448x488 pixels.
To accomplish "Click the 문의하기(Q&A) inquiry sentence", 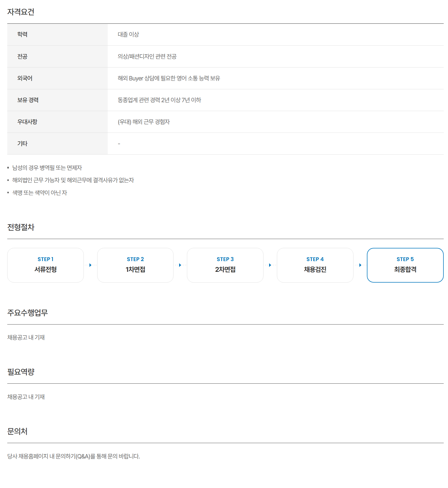I will point(73,456).
